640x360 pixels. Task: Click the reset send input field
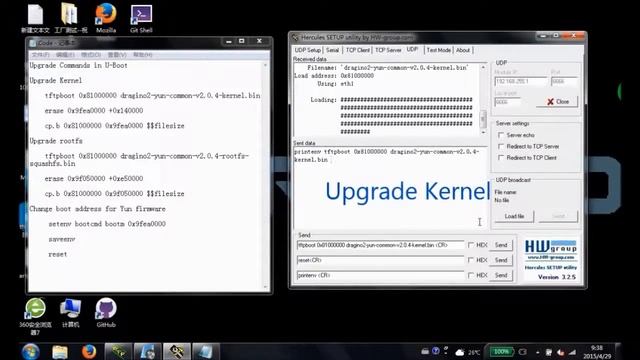[x=380, y=260]
